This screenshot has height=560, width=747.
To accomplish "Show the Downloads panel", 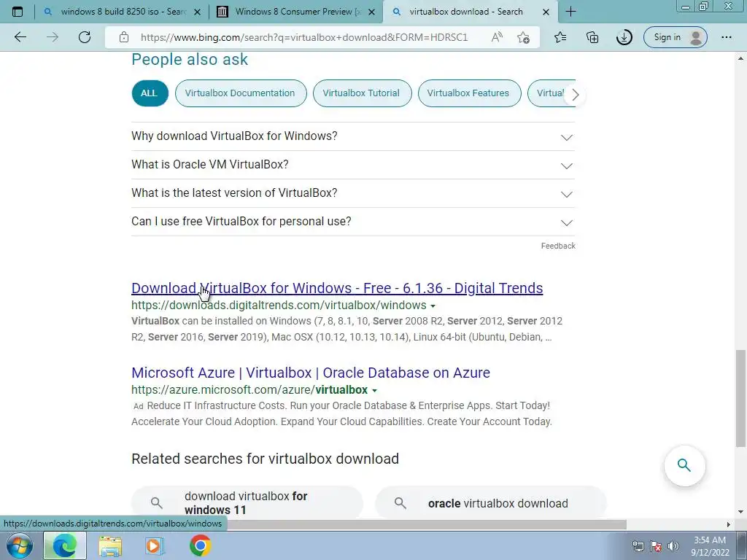I will click(624, 37).
